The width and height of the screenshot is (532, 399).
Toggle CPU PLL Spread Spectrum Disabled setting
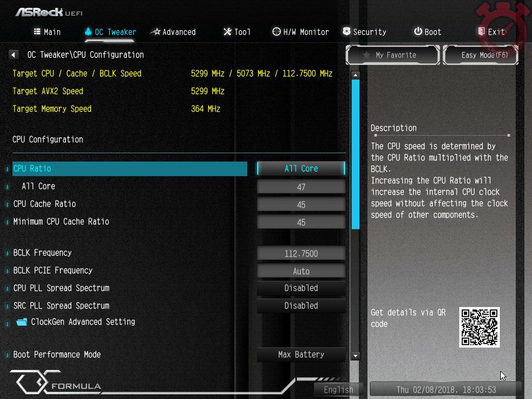click(x=301, y=288)
